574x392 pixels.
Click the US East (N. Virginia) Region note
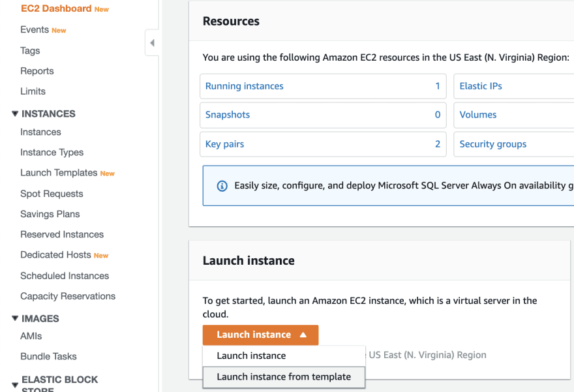click(428, 355)
